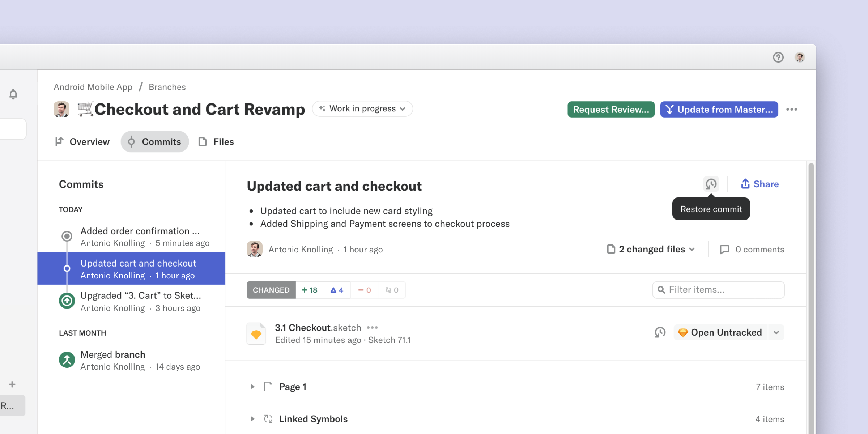868x434 pixels.
Task: Expand the Linked Symbols row
Action: (x=252, y=419)
